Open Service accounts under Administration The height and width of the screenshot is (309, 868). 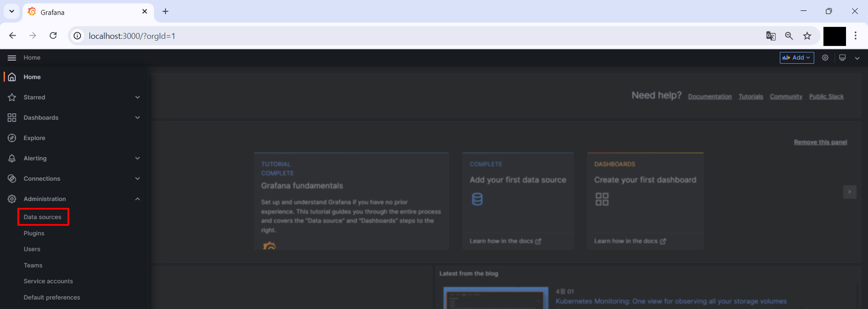48,281
